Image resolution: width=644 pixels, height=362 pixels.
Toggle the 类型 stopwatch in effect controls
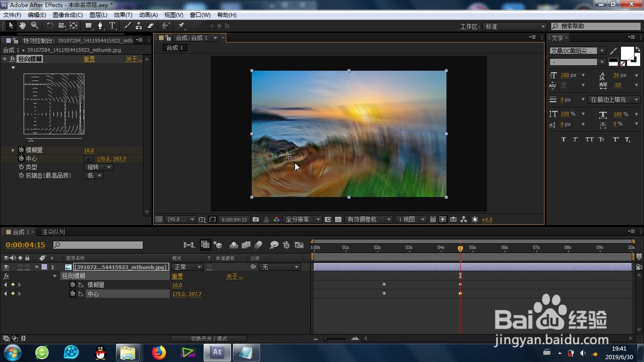(21, 167)
